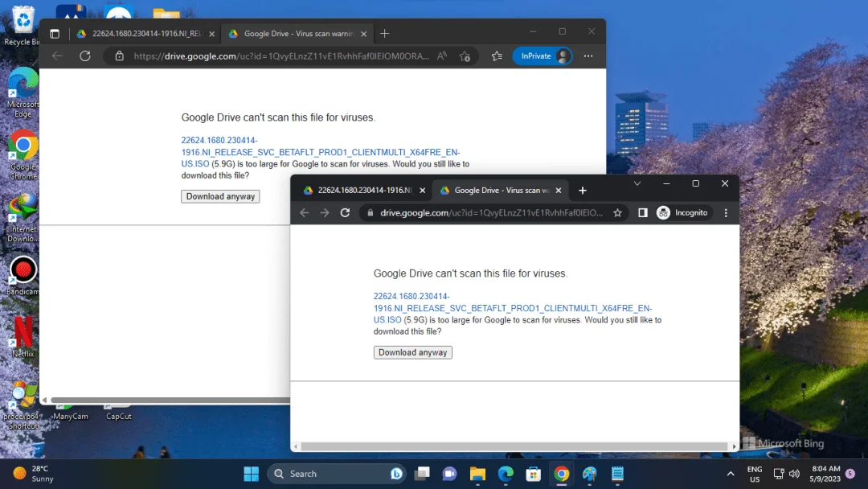Select Internet Download Manager desktop icon
Viewport: 868px width, 489px height.
(23, 218)
